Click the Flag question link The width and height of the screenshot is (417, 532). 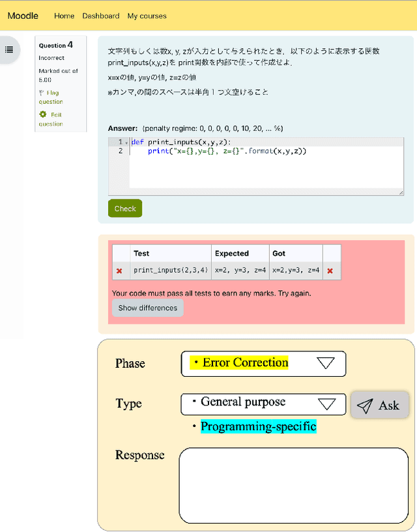51,97
